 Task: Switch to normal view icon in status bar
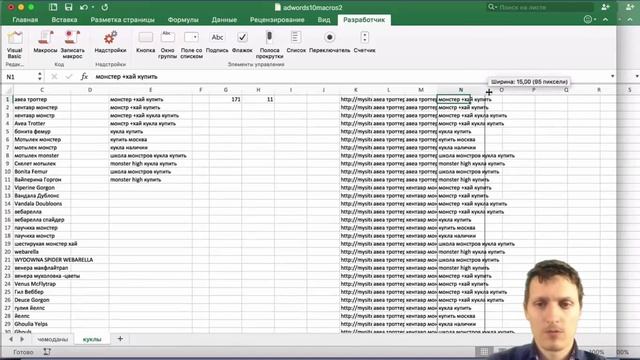(x=484, y=351)
